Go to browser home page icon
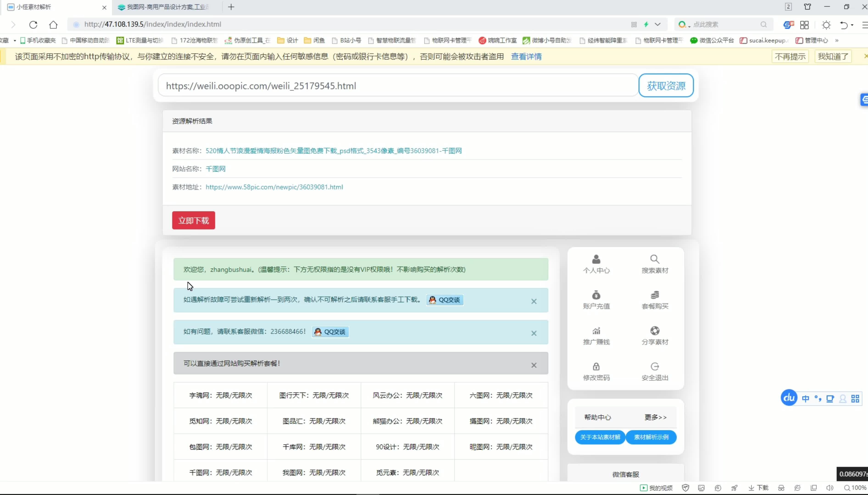Viewport: 868px width, 495px height. coord(53,25)
